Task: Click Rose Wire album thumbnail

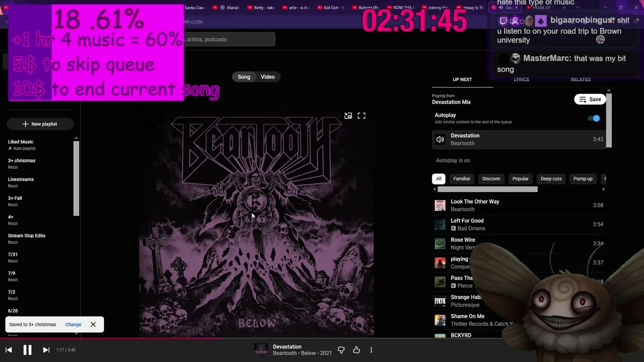Action: pyautogui.click(x=440, y=243)
